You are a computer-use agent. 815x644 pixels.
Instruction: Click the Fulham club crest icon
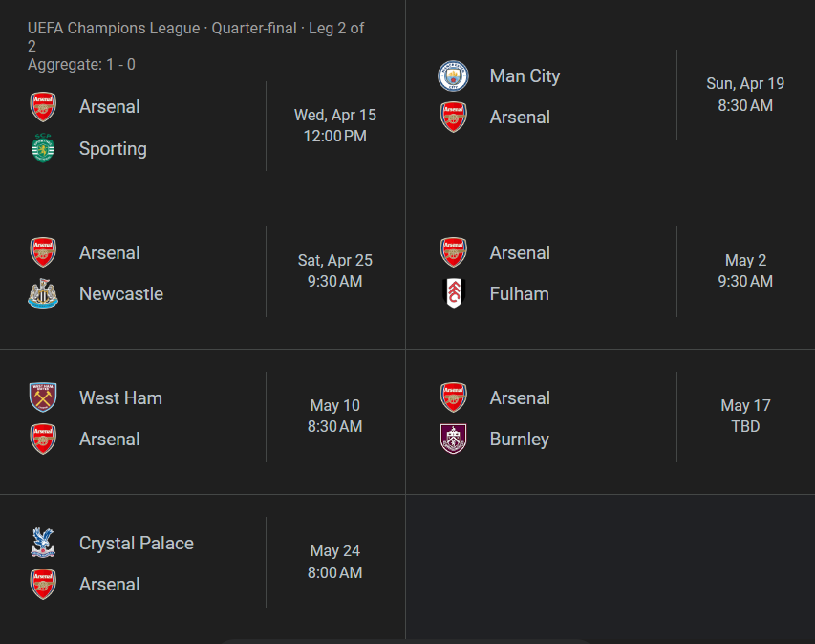tap(453, 294)
